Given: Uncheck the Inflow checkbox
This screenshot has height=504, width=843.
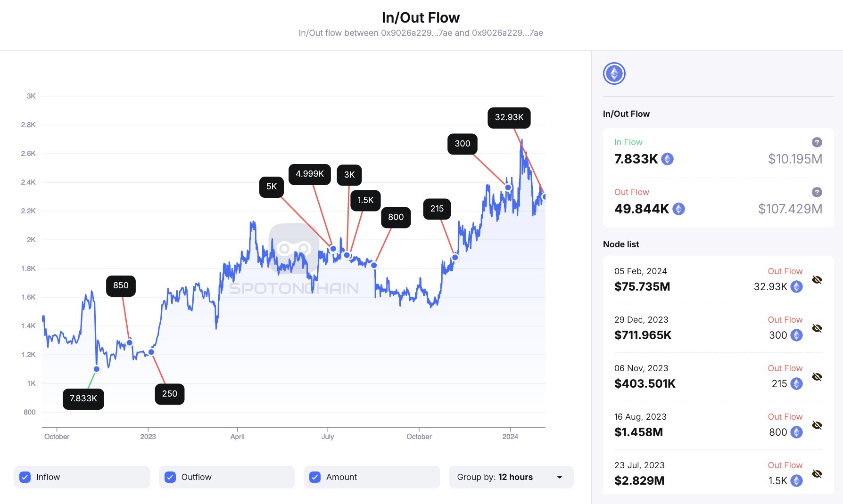Looking at the screenshot, I should (x=25, y=477).
